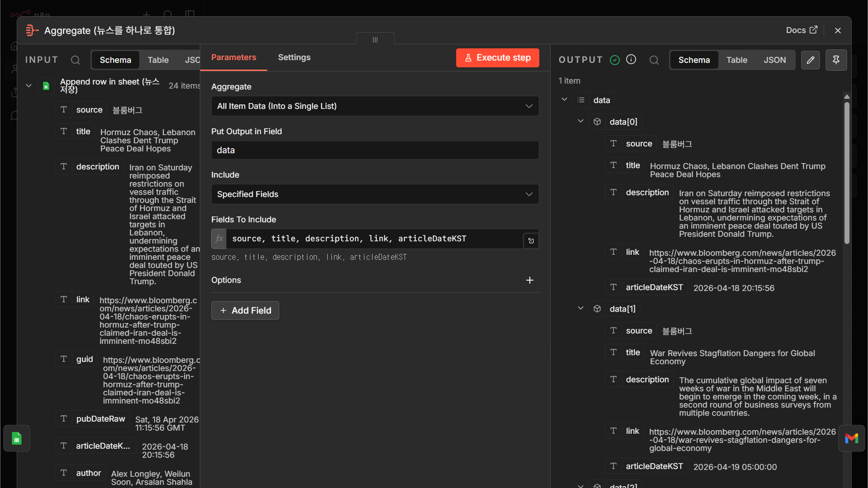Open the Aggregate mode dropdown

[x=375, y=106]
